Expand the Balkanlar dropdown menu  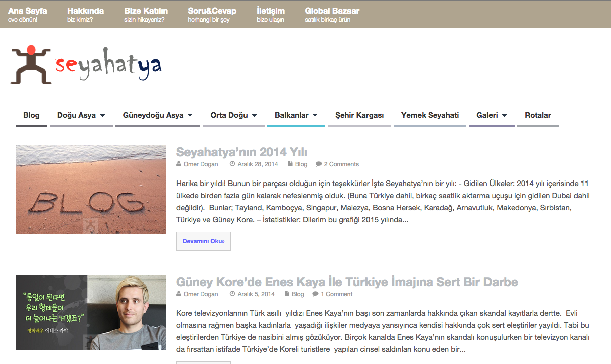[x=316, y=115]
